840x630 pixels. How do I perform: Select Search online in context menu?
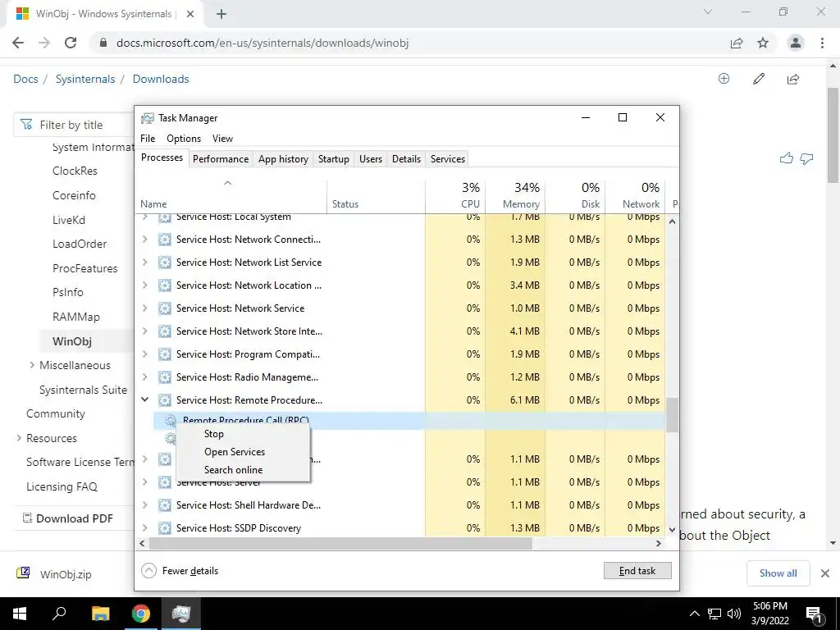tap(233, 470)
